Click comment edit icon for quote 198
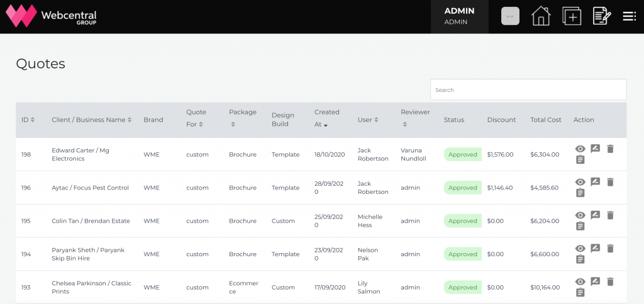The width and height of the screenshot is (644, 304). coord(595,149)
